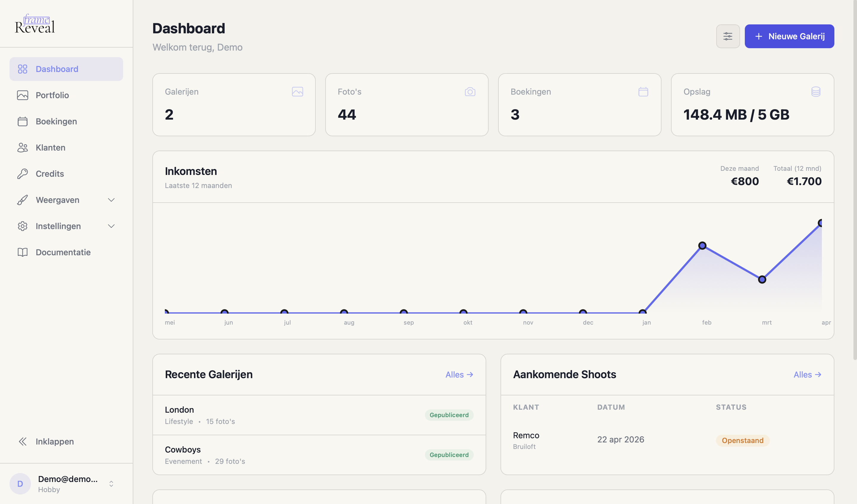This screenshot has width=857, height=504.
Task: View Alles in Recente Galerijen
Action: [459, 374]
